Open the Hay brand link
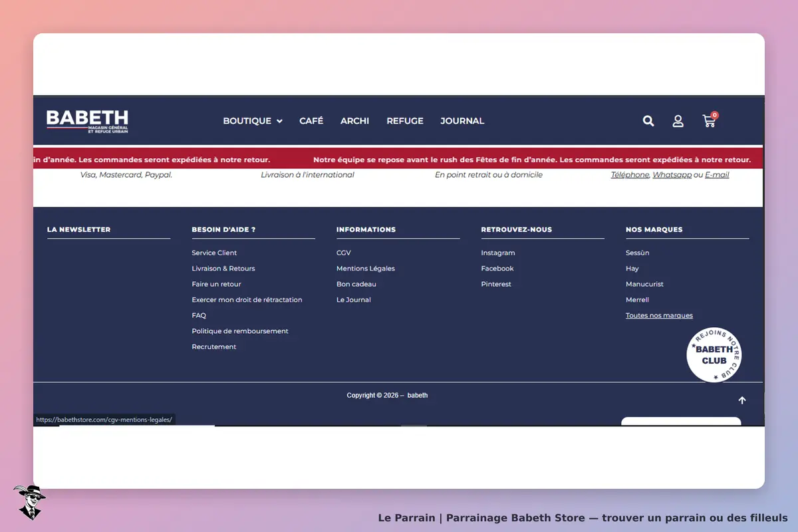Viewport: 798px width, 532px height. pyautogui.click(x=632, y=269)
